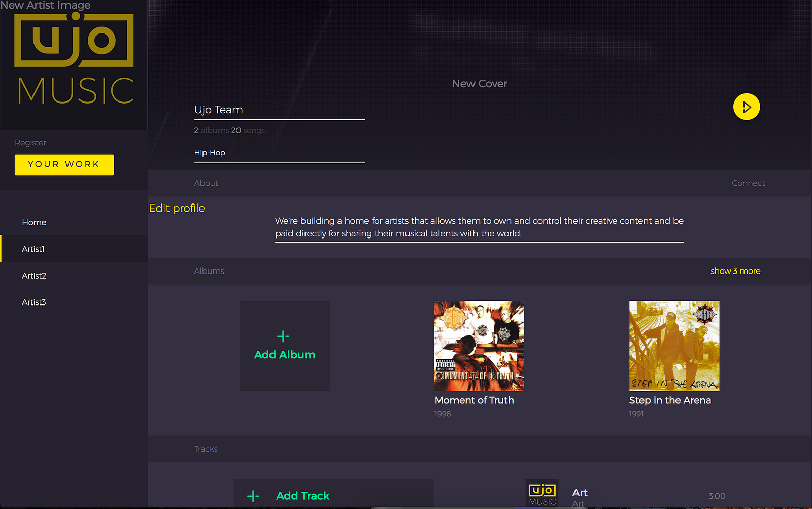Click the 2 albums 20 songs count
This screenshot has height=509, width=812.
[229, 130]
